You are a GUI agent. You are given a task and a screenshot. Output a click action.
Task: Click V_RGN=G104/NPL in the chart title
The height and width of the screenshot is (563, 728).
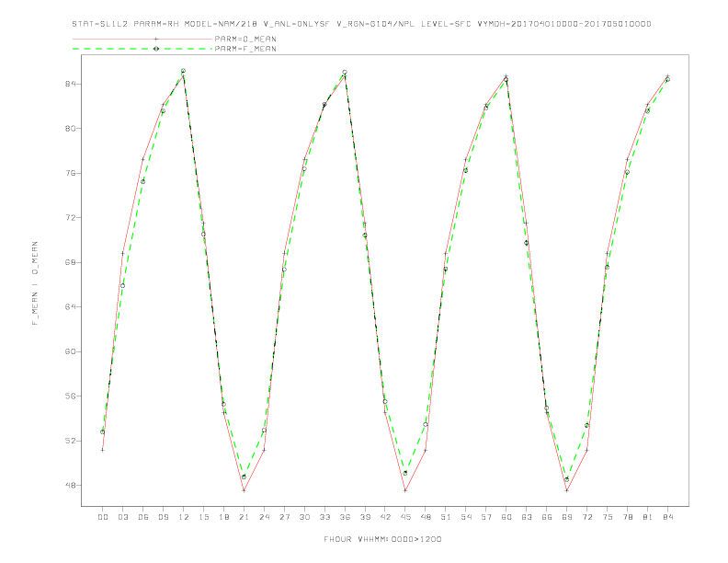376,24
